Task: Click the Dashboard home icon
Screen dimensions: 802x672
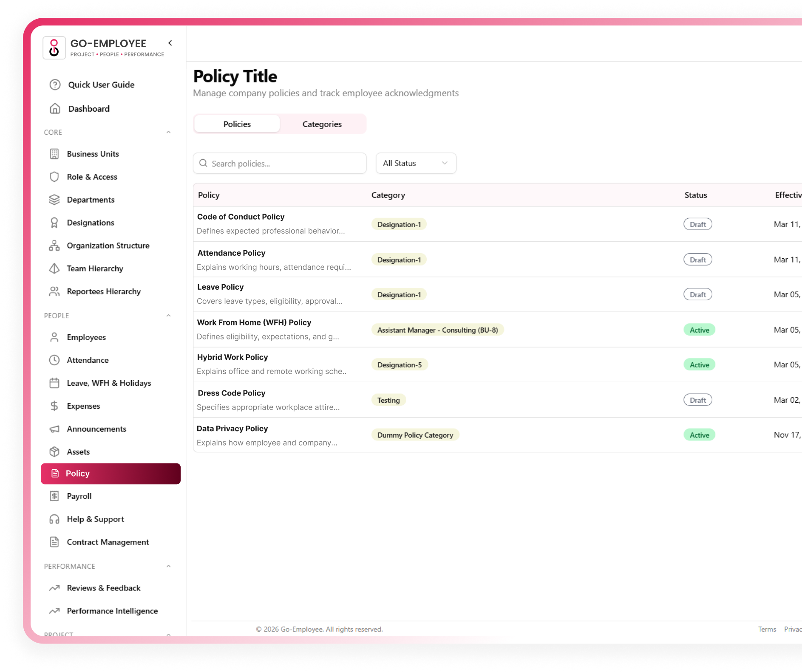Action: (55, 109)
